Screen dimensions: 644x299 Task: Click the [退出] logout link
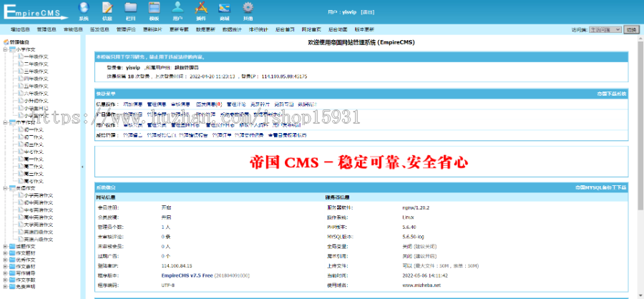click(x=367, y=12)
